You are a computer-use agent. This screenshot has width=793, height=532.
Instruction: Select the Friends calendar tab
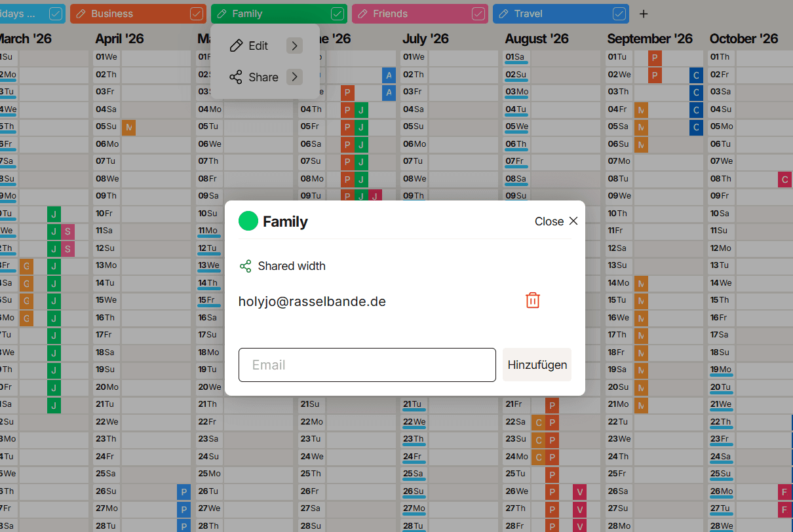(420, 14)
